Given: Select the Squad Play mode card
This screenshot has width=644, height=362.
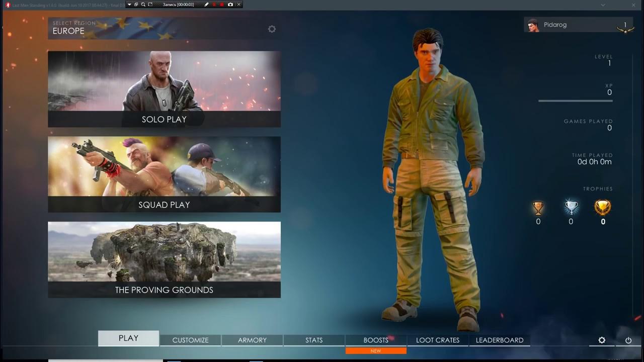Looking at the screenshot, I should click(x=165, y=174).
